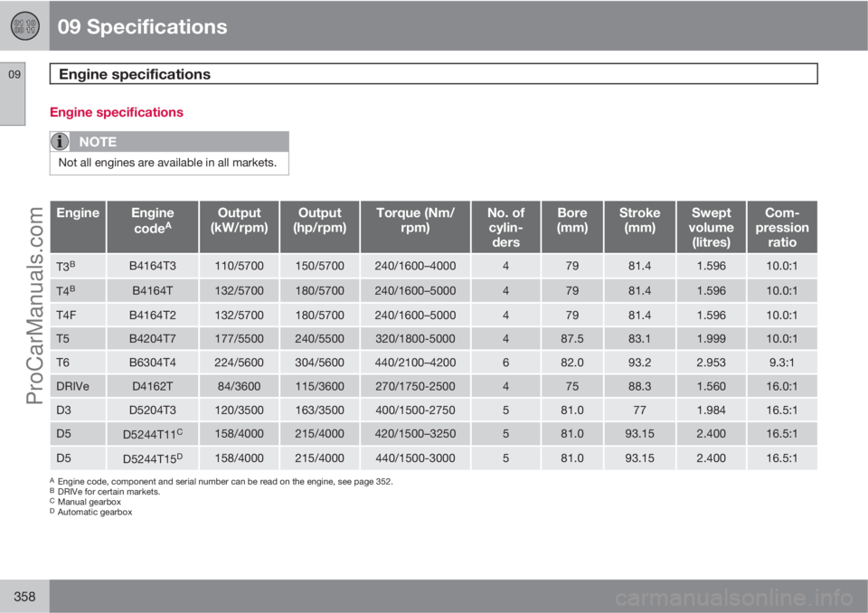Click engine code D4162T
The height and width of the screenshot is (613, 868).
pyautogui.click(x=153, y=387)
